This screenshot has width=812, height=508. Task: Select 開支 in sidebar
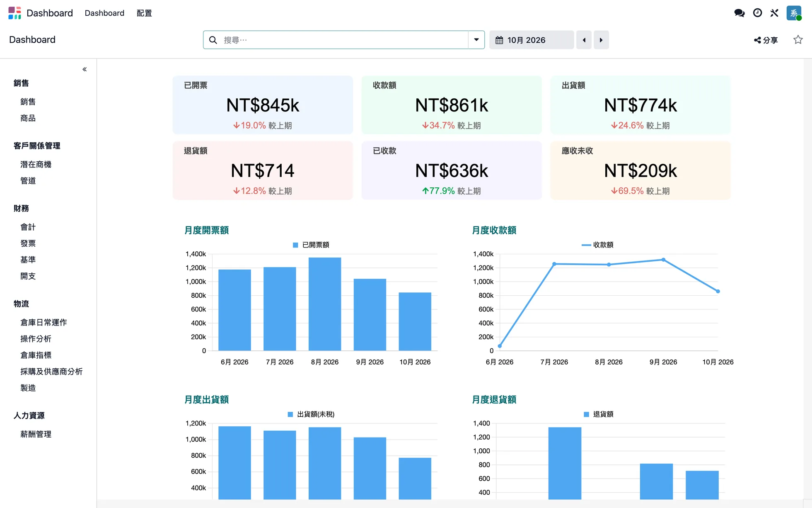[28, 276]
